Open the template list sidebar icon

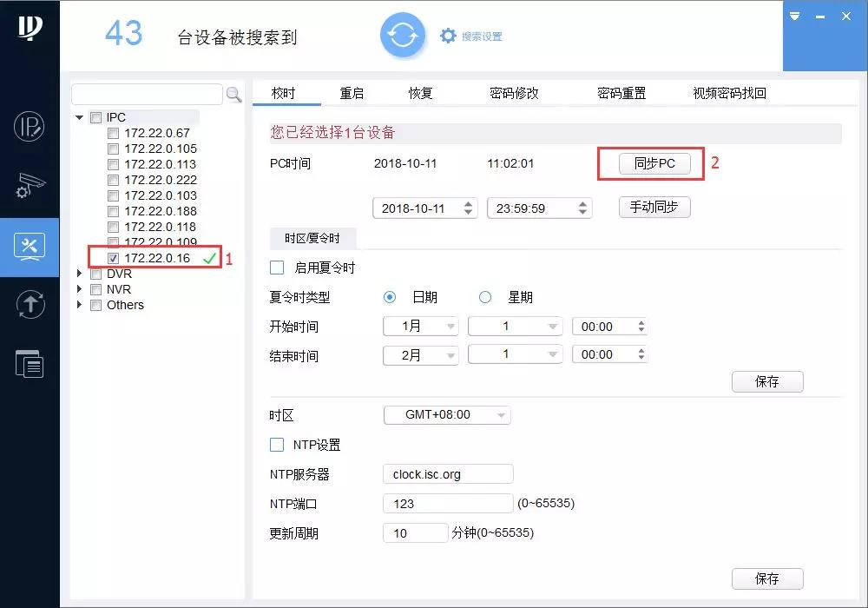30,364
